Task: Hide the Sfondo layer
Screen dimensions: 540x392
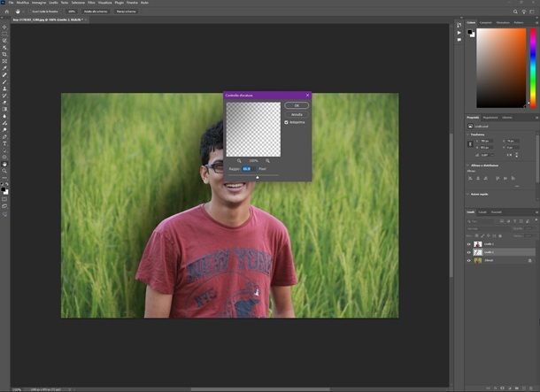Action: [468, 260]
